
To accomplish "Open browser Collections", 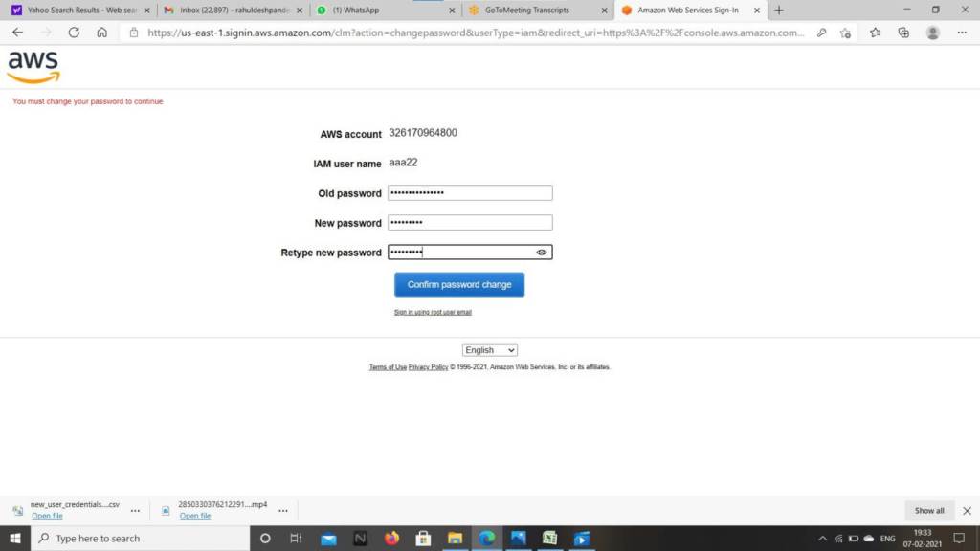I will click(903, 33).
